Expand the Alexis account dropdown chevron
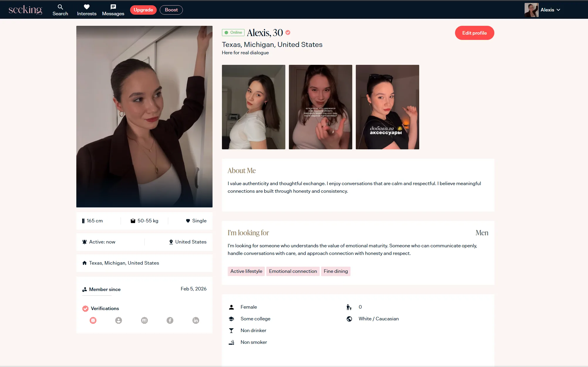588x367 pixels. (x=558, y=10)
